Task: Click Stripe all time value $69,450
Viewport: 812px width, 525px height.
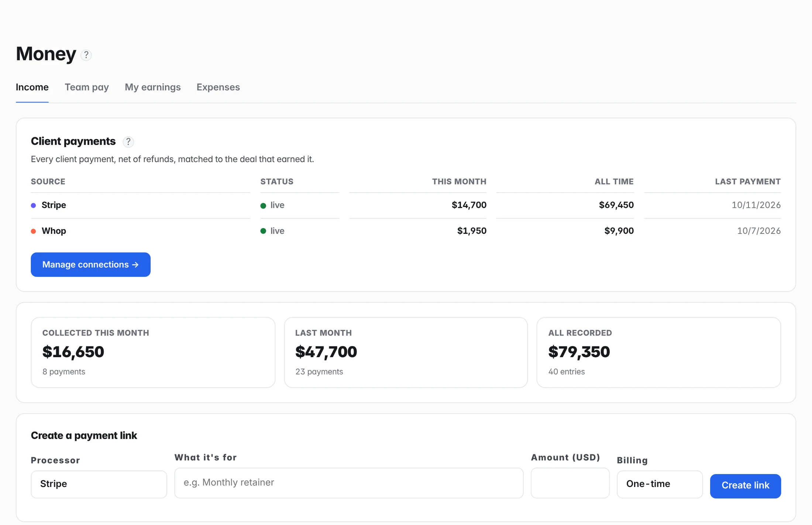Action: click(x=616, y=205)
